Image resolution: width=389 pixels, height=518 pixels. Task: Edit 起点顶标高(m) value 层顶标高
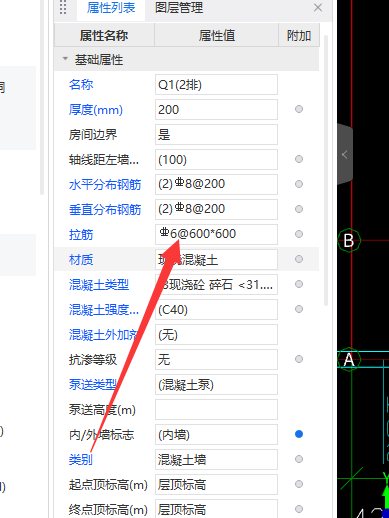pyautogui.click(x=216, y=484)
